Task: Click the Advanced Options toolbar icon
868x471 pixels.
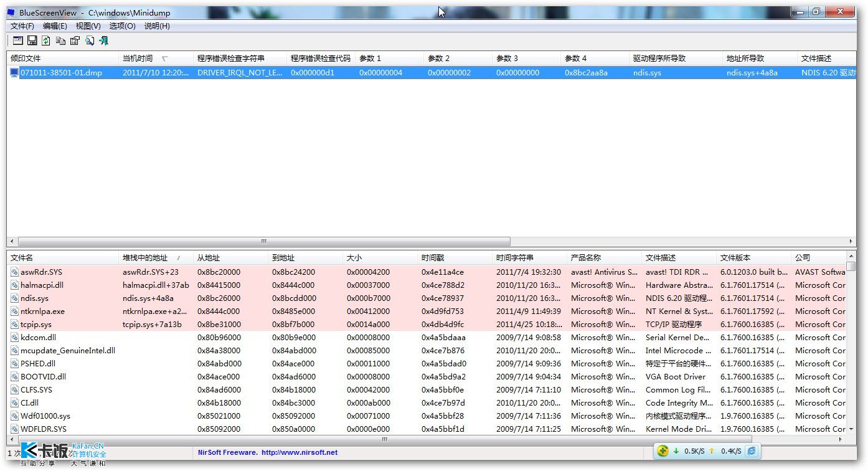Action: tap(17, 40)
